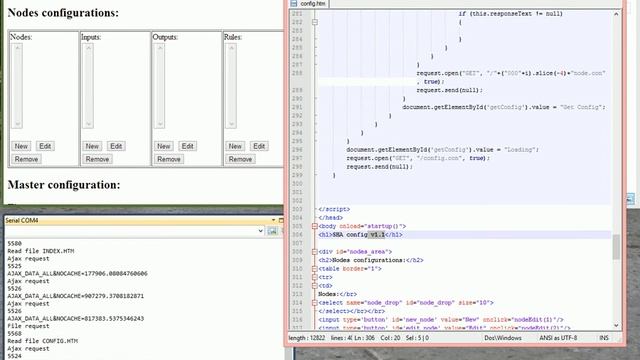This screenshot has width=640, height=360.
Task: Collapse the select tag fold at line 314
Action: click(315, 303)
